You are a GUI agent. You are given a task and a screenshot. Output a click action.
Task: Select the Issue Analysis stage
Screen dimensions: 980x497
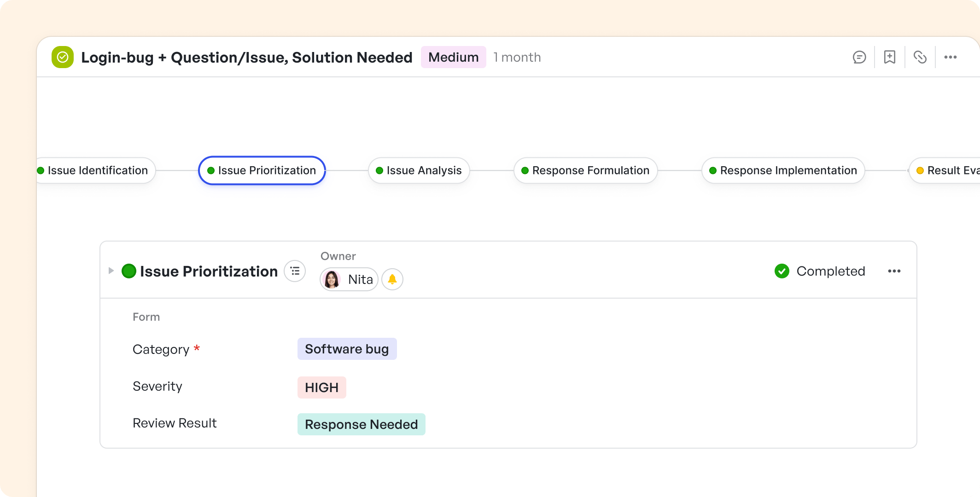419,170
